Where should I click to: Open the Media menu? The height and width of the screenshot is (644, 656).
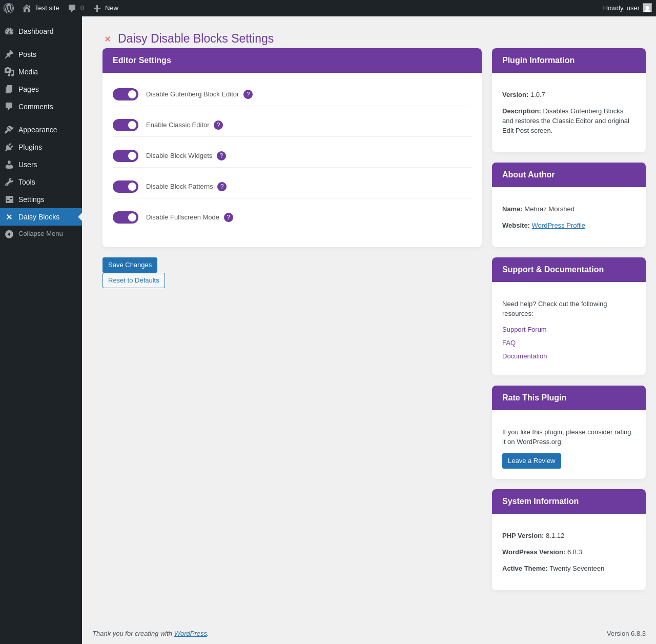click(x=41, y=72)
